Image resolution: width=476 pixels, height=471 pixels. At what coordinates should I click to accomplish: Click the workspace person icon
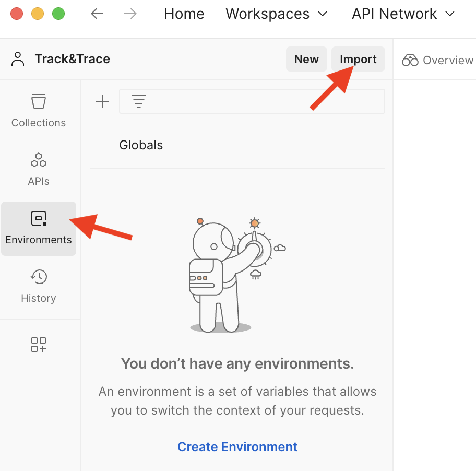[18, 60]
